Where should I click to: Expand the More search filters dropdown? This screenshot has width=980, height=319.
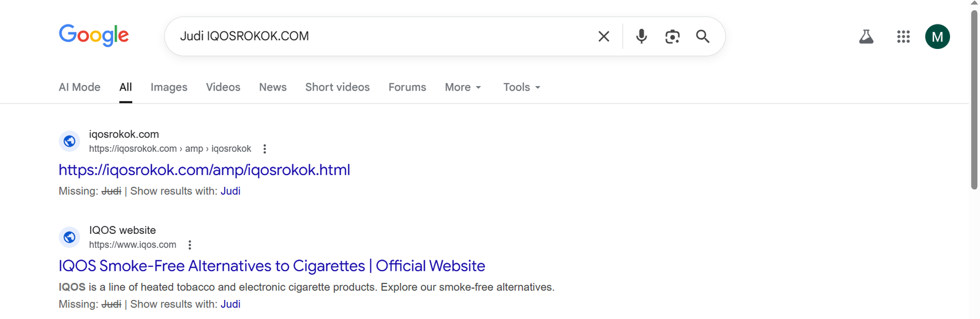click(463, 87)
